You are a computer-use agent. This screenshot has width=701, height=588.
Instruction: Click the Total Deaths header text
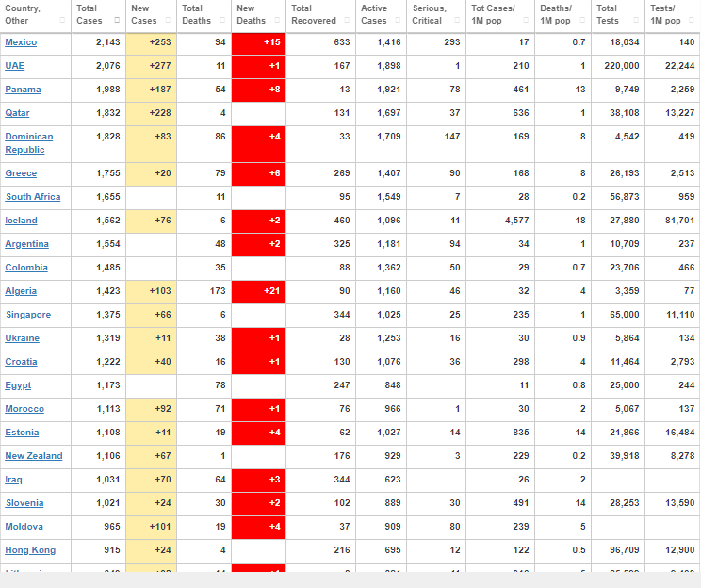196,14
